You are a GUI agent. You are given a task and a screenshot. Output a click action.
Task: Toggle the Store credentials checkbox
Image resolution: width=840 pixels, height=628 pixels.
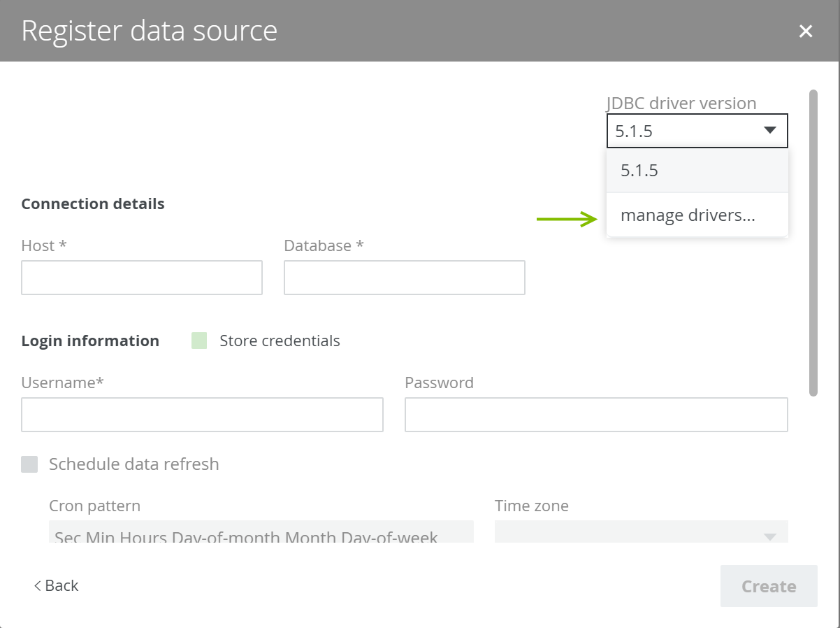pos(199,341)
